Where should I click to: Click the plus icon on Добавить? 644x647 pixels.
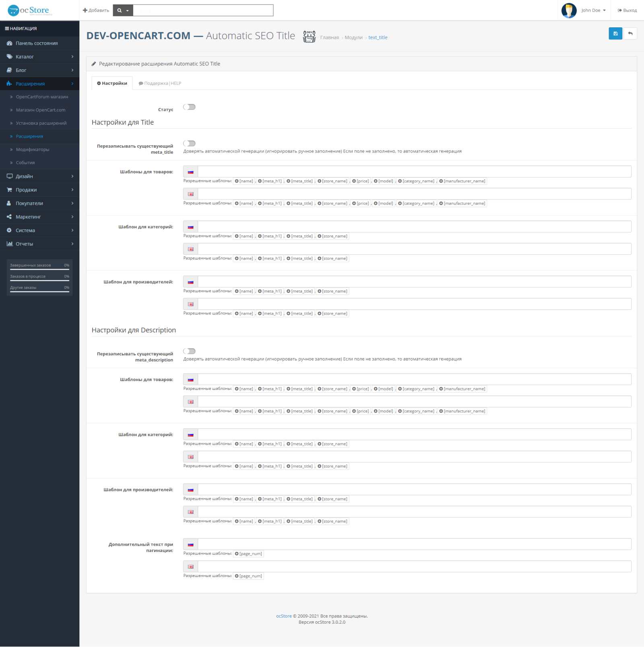pos(85,10)
